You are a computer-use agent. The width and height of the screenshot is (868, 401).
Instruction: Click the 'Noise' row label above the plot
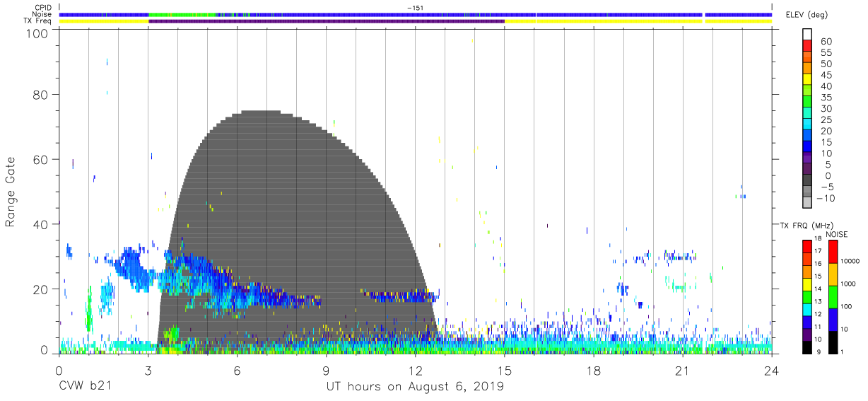click(x=43, y=15)
